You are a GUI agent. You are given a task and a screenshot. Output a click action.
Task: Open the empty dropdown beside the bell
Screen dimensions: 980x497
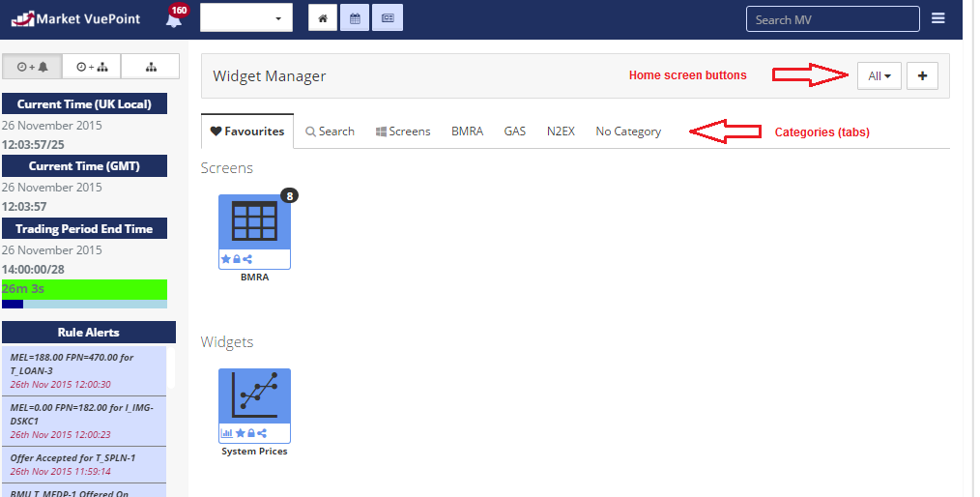click(246, 18)
